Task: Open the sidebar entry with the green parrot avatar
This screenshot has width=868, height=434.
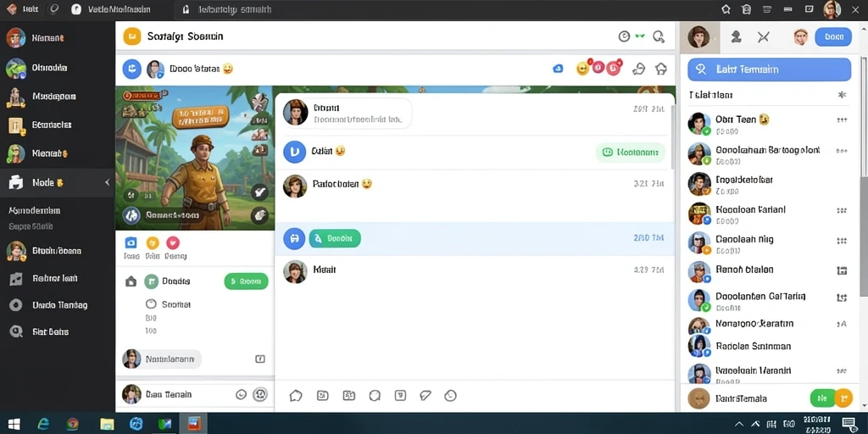Action: click(x=58, y=68)
